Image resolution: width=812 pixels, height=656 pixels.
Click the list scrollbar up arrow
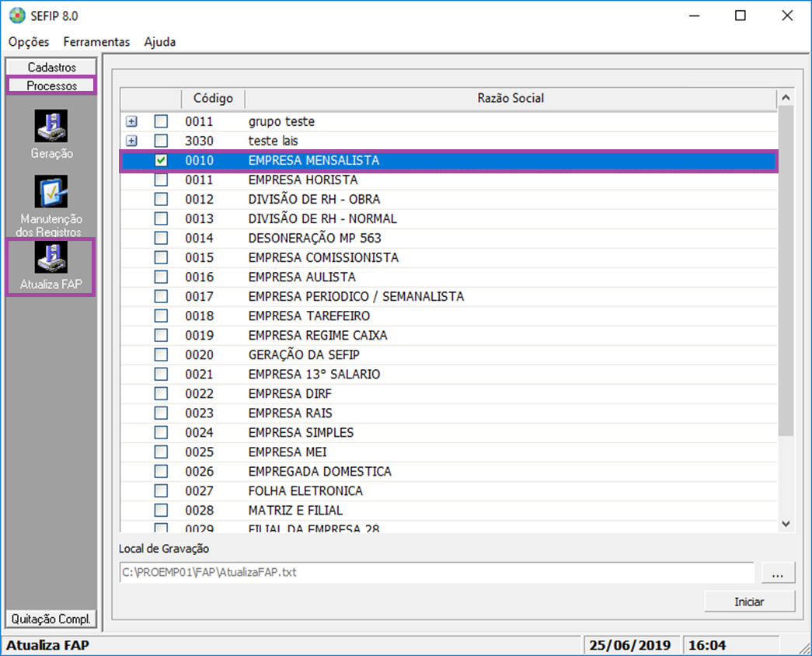[x=786, y=97]
